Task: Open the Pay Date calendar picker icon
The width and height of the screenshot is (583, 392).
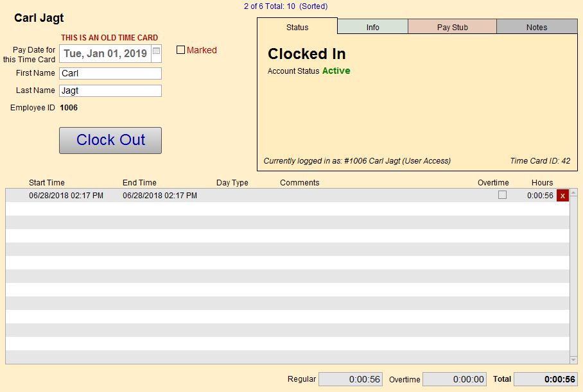Action: pos(157,51)
